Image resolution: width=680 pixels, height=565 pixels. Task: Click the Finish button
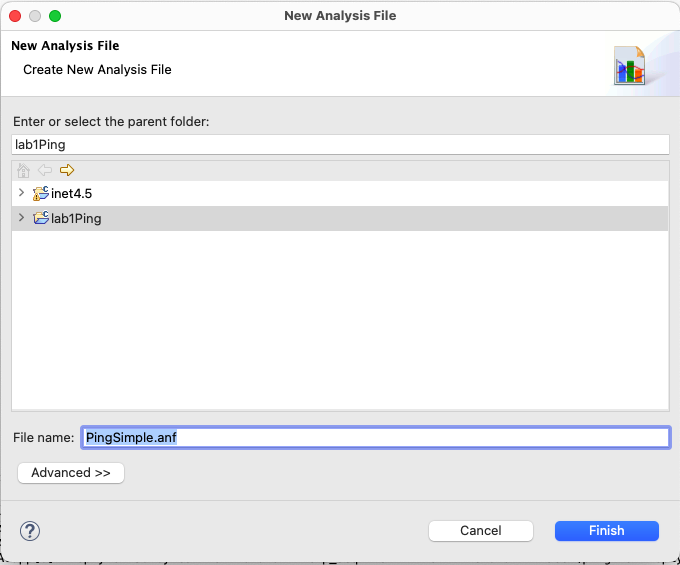point(607,531)
